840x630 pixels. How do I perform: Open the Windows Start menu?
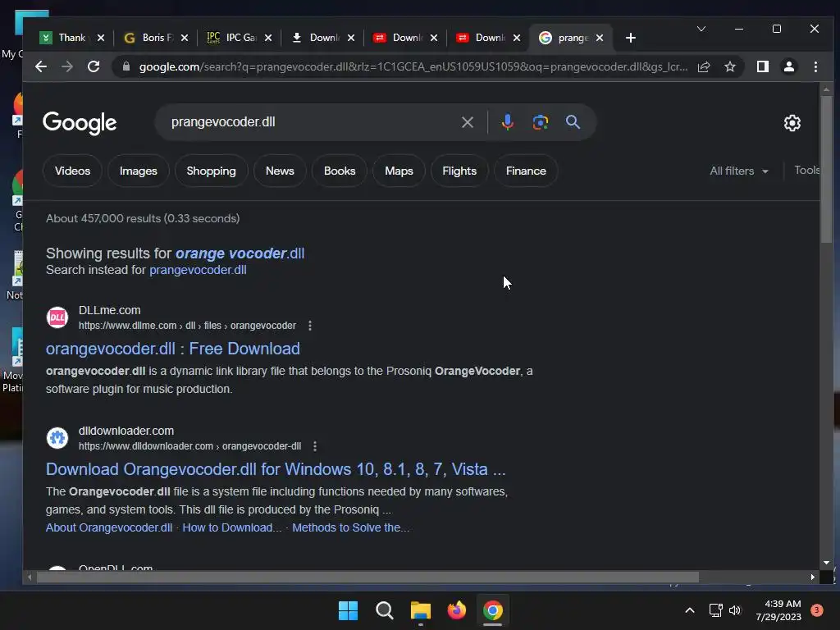(x=348, y=610)
